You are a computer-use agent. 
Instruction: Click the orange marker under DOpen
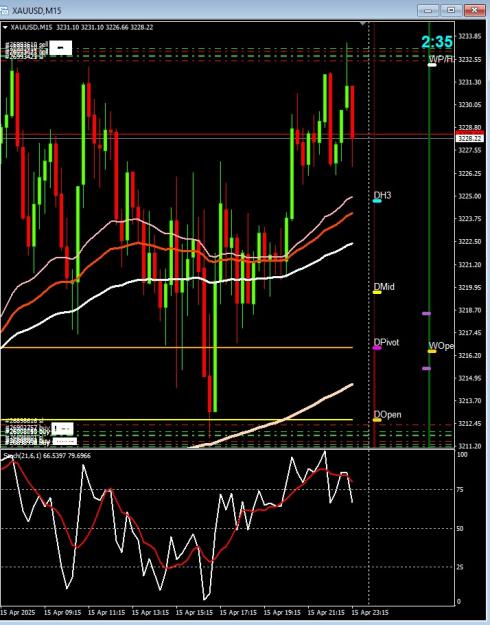(x=377, y=420)
